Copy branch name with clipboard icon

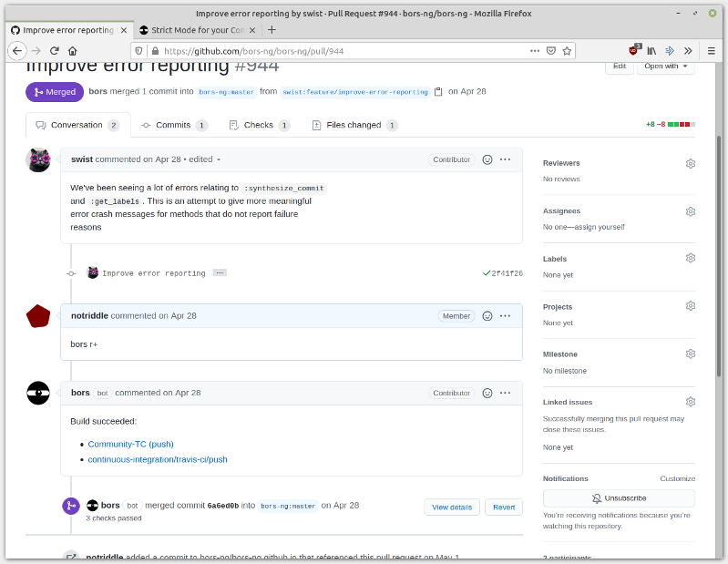coord(438,91)
